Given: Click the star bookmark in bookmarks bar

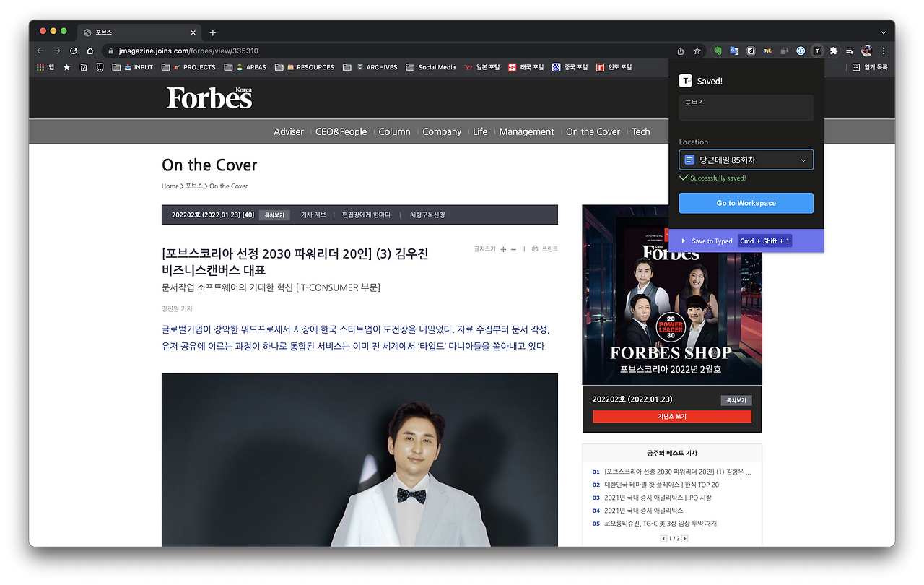Looking at the screenshot, I should click(x=67, y=67).
